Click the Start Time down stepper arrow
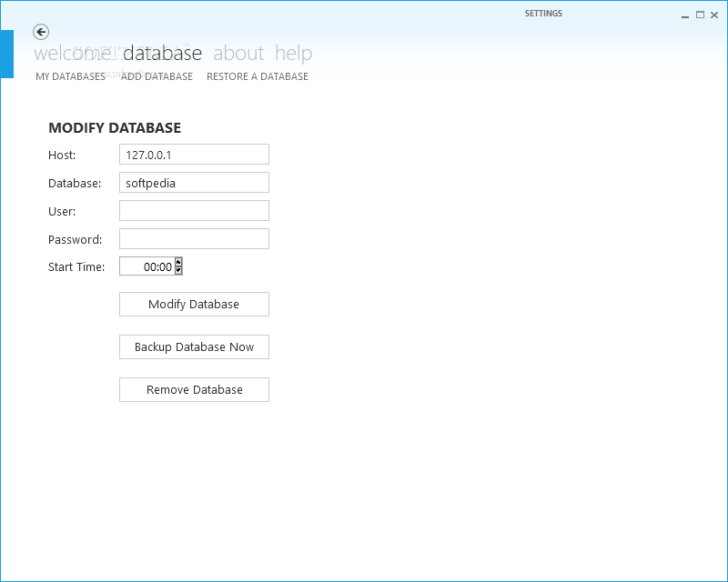This screenshot has width=728, height=582. coord(177,269)
